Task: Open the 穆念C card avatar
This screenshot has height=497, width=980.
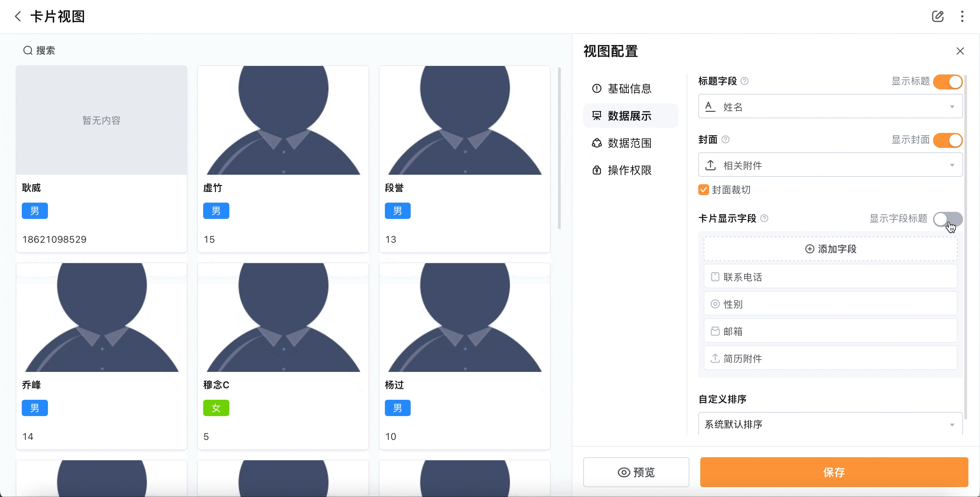Action: (x=283, y=318)
